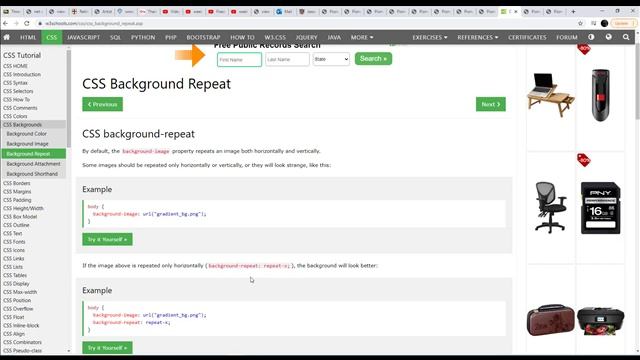This screenshot has height=360, width=640.
Task: Open the PHP navbar item
Action: 171,37
